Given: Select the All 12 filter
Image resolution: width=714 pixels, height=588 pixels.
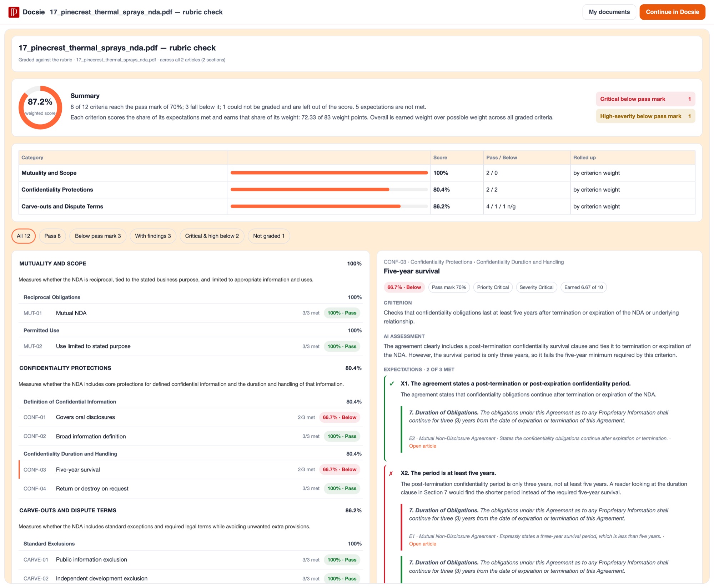Looking at the screenshot, I should (x=24, y=236).
